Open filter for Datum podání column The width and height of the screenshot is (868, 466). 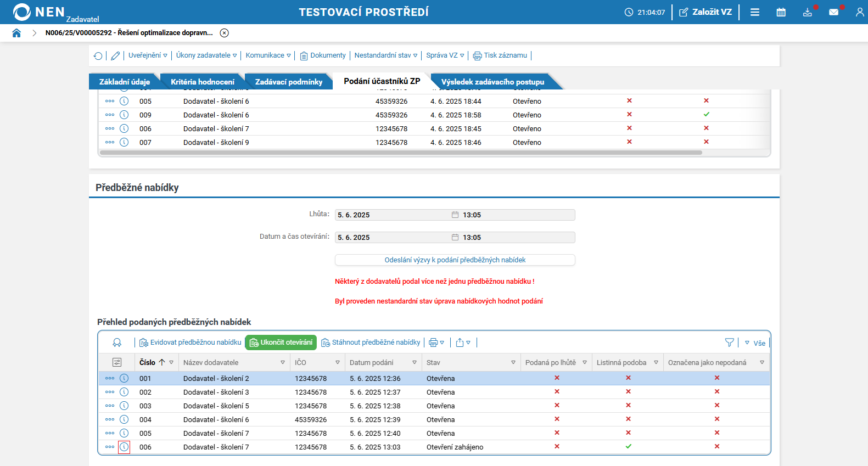click(415, 362)
